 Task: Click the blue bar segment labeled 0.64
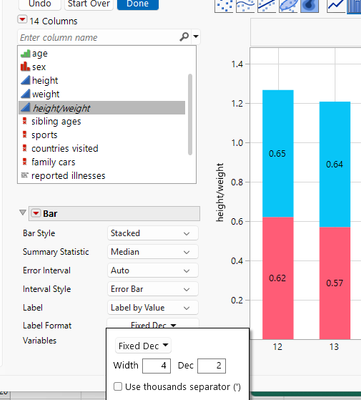tap(335, 164)
